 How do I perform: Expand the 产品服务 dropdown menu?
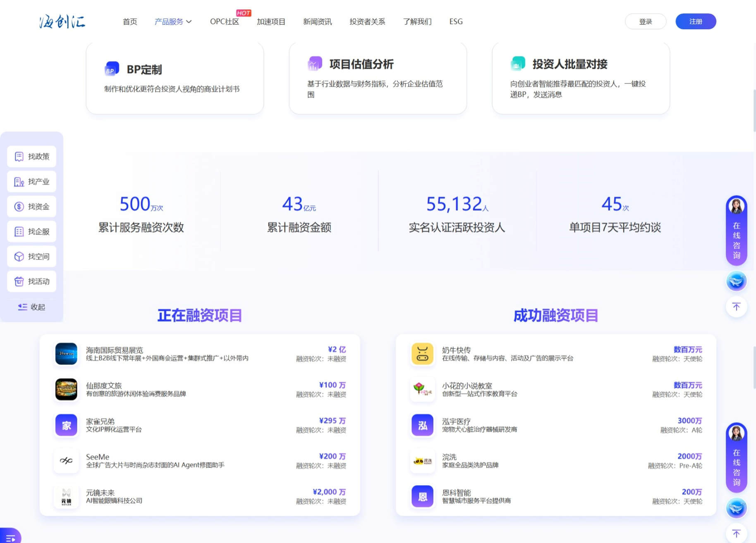tap(173, 21)
